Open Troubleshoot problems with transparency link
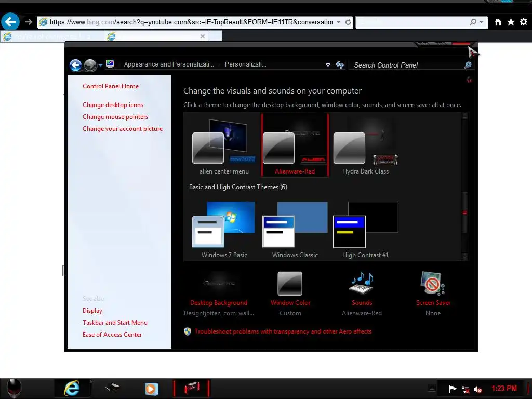This screenshot has width=532, height=399. pyautogui.click(x=283, y=331)
